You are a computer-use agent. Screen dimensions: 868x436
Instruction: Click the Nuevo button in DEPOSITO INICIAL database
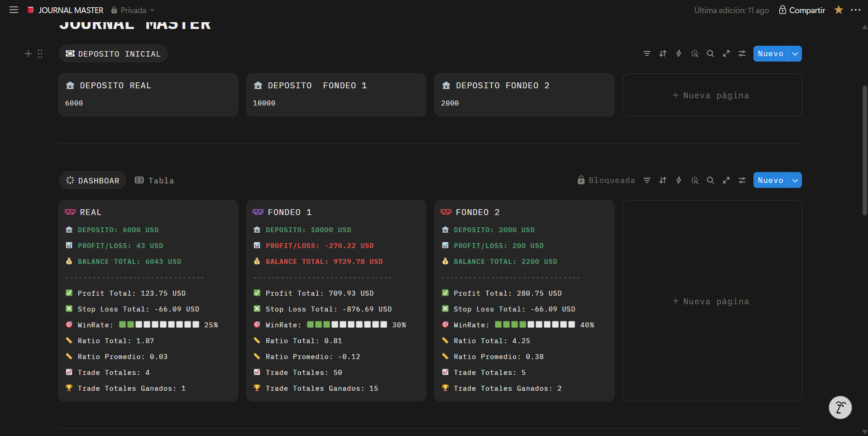[771, 53]
